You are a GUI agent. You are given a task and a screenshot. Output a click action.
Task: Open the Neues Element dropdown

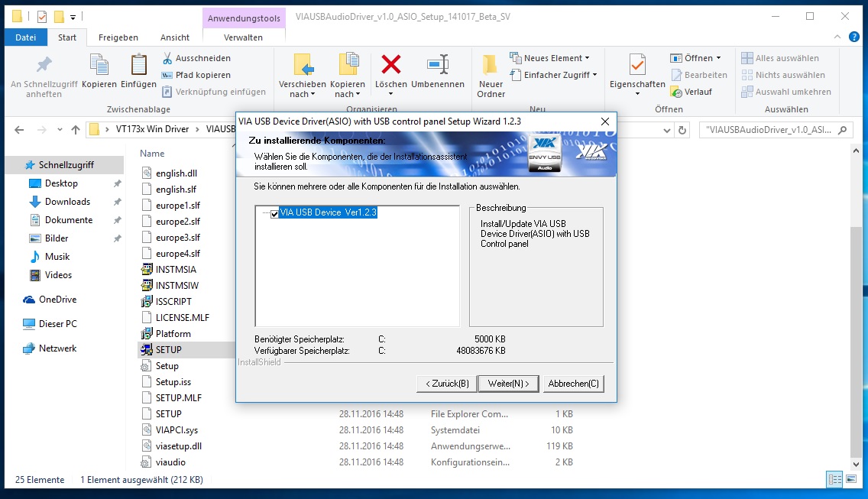[x=587, y=58]
